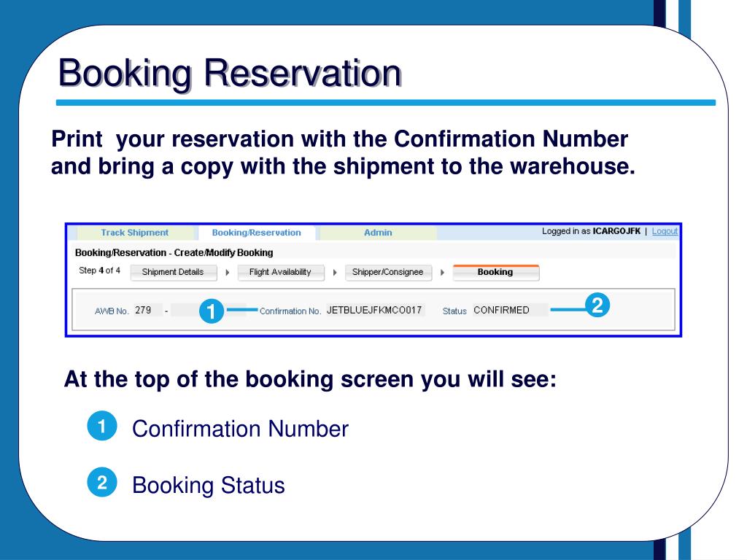This screenshot has width=747, height=560.
Task: Select the Flight Availability step button
Action: [281, 273]
